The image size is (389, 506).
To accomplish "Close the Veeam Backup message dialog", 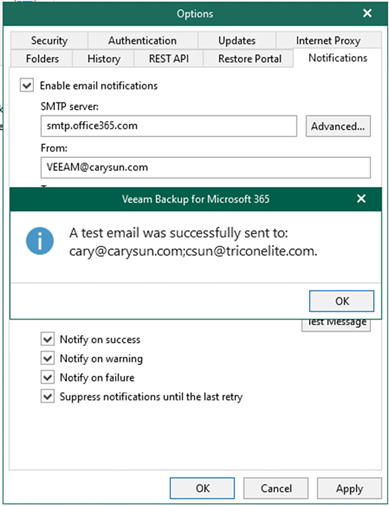I will tap(361, 199).
